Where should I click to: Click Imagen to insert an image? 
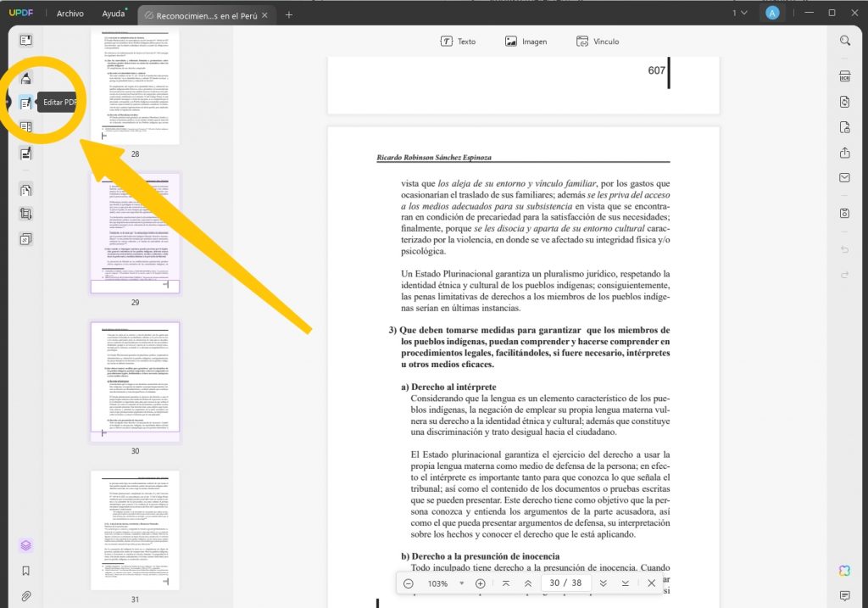(x=526, y=41)
